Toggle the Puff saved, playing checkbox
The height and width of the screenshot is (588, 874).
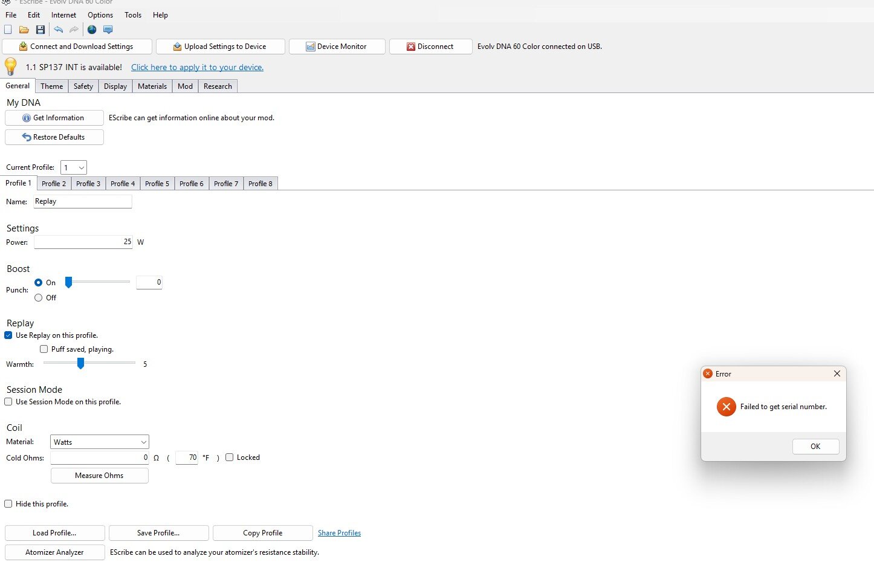pyautogui.click(x=44, y=349)
